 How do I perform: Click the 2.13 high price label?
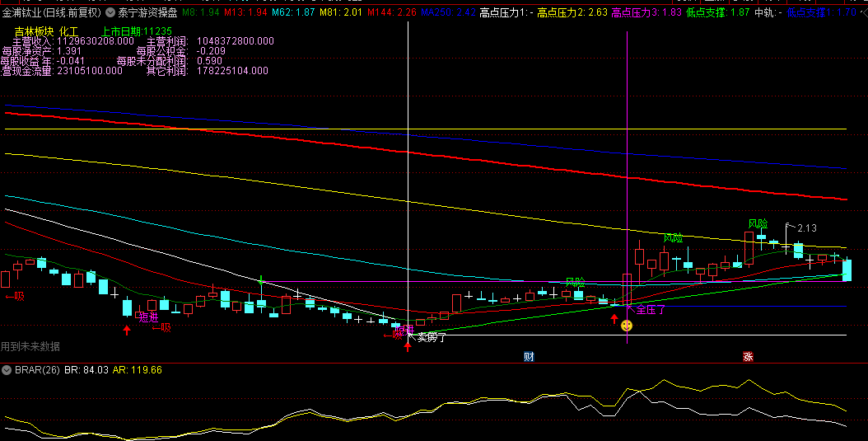tap(807, 228)
